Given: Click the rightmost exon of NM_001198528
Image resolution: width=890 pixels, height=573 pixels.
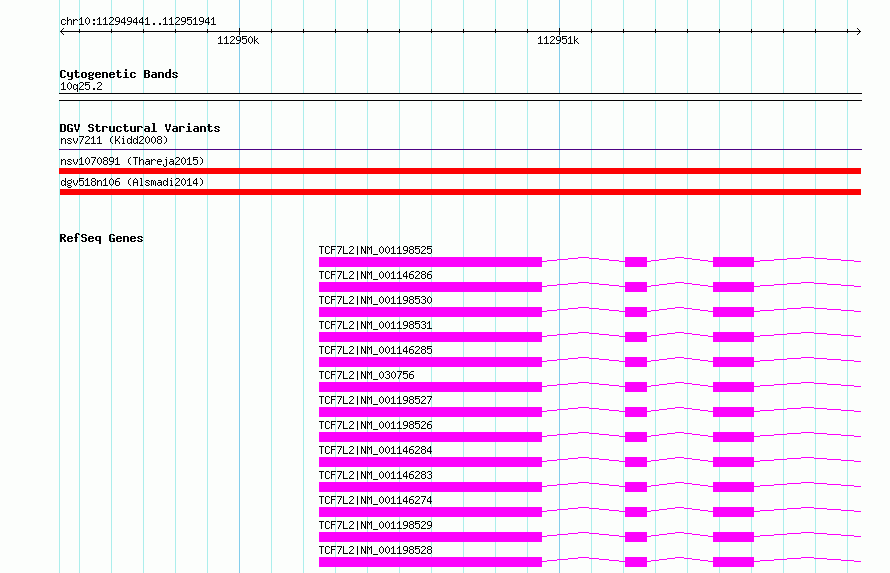Looking at the screenshot, I should (x=733, y=562).
